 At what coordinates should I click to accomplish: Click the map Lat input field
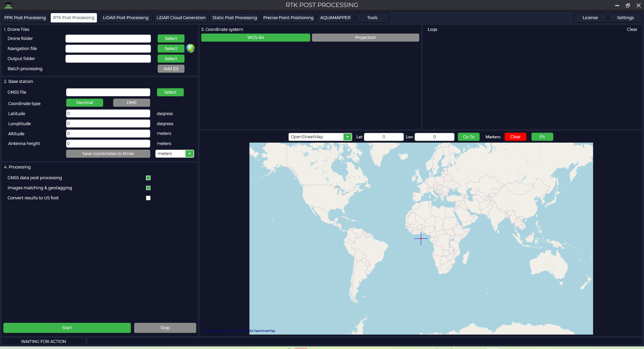[384, 137]
